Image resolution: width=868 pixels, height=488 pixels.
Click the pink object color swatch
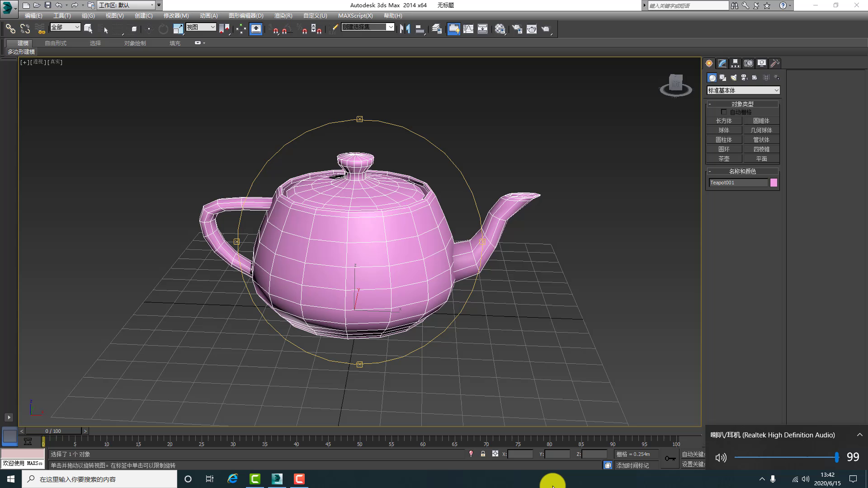click(774, 183)
